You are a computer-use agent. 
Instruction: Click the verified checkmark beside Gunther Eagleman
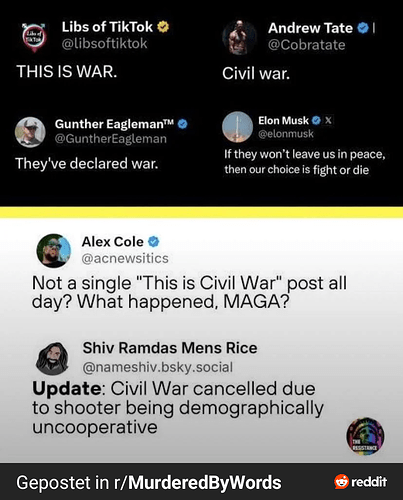pyautogui.click(x=183, y=124)
